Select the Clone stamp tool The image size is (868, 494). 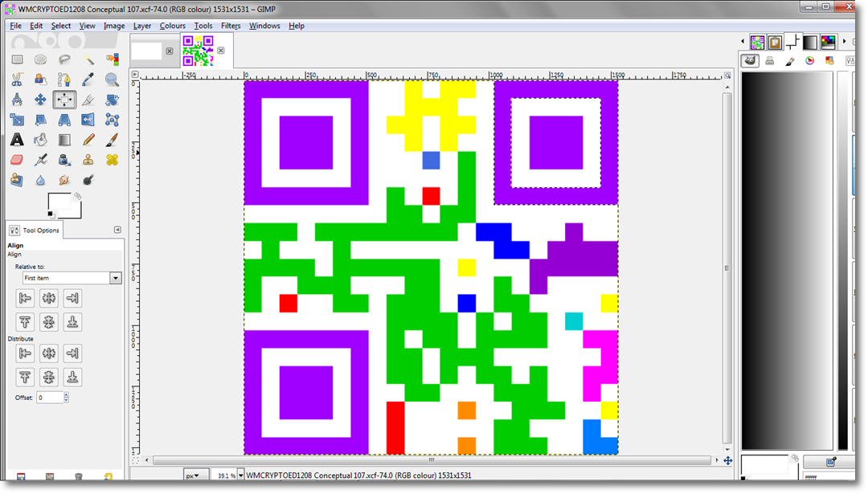88,160
